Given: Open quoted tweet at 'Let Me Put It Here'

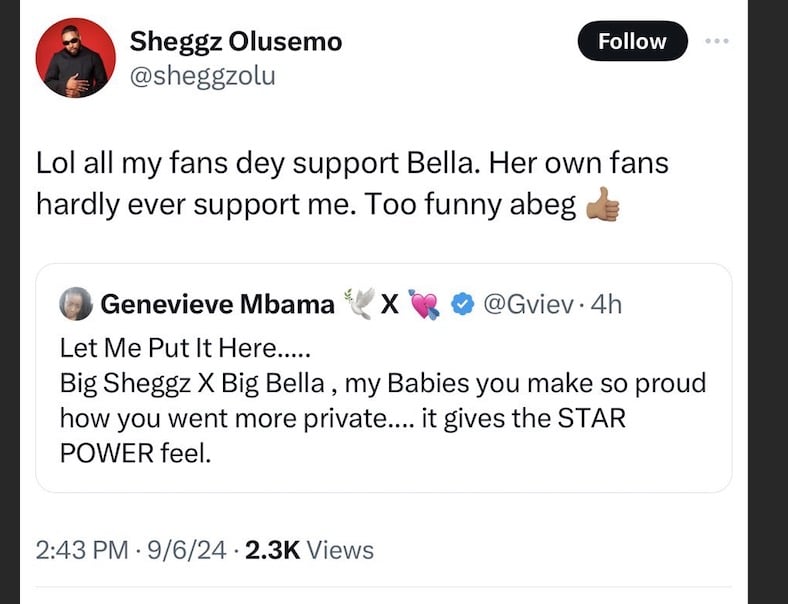Looking at the screenshot, I should [x=185, y=350].
